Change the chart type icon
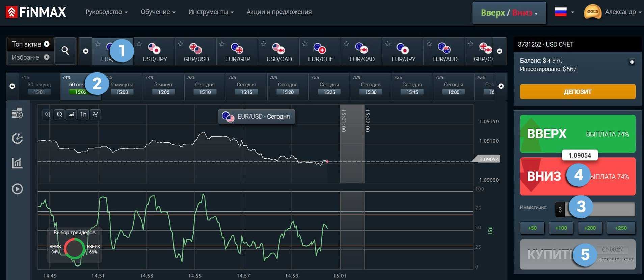The height and width of the screenshot is (280, 644). (71, 114)
